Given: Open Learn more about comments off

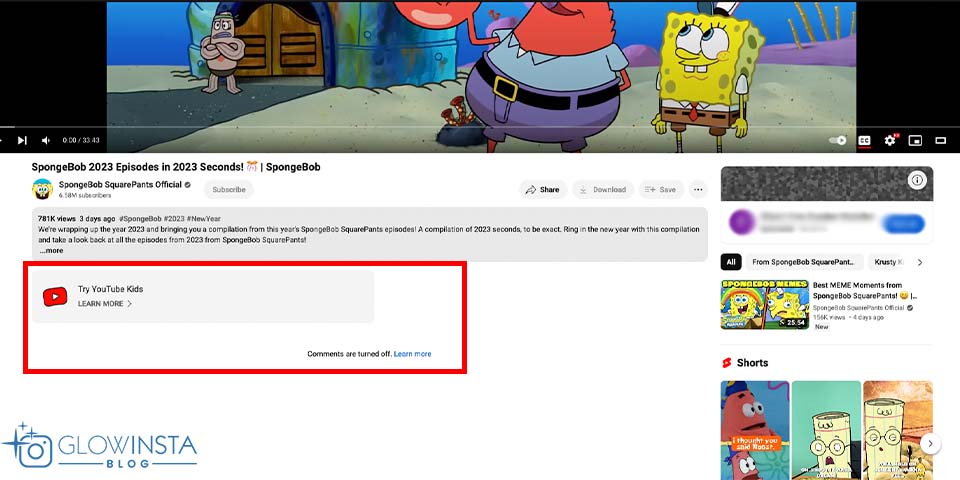Looking at the screenshot, I should (412, 354).
